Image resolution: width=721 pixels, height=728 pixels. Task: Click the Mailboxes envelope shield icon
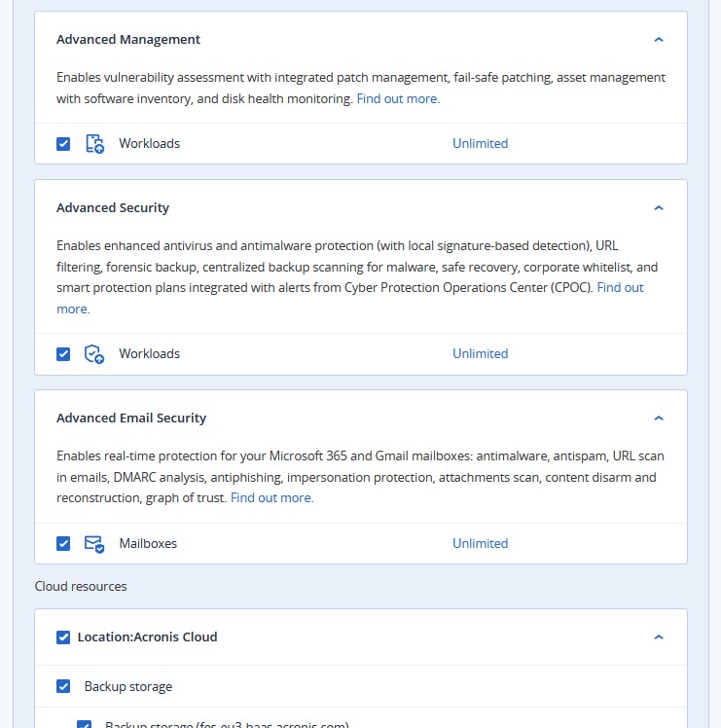pyautogui.click(x=94, y=544)
